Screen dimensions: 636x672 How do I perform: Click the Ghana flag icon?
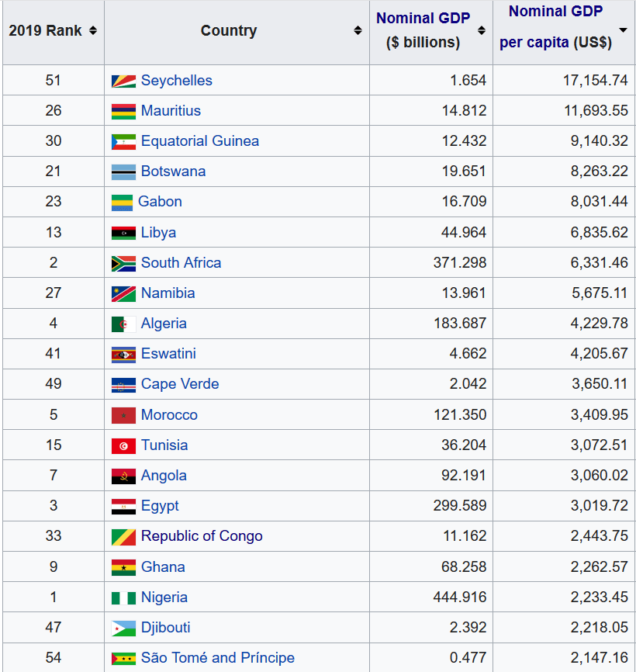coord(123,566)
